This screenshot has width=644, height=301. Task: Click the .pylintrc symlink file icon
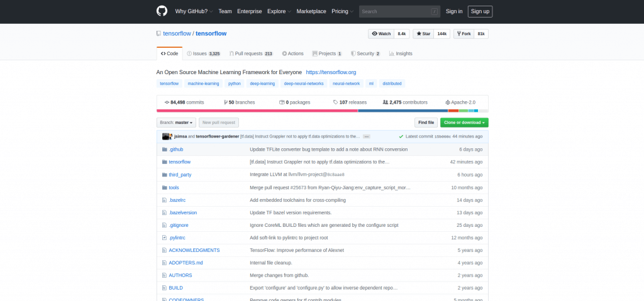[x=164, y=238]
